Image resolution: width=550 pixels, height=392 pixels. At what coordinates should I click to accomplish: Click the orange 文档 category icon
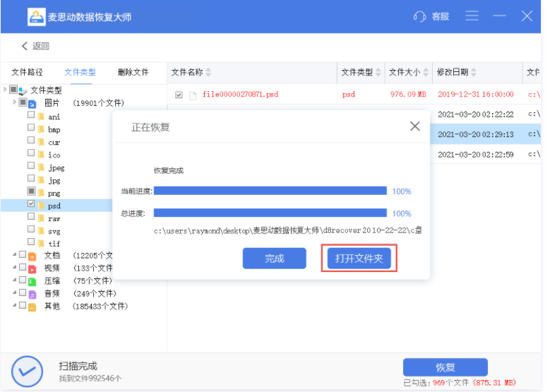point(32,256)
